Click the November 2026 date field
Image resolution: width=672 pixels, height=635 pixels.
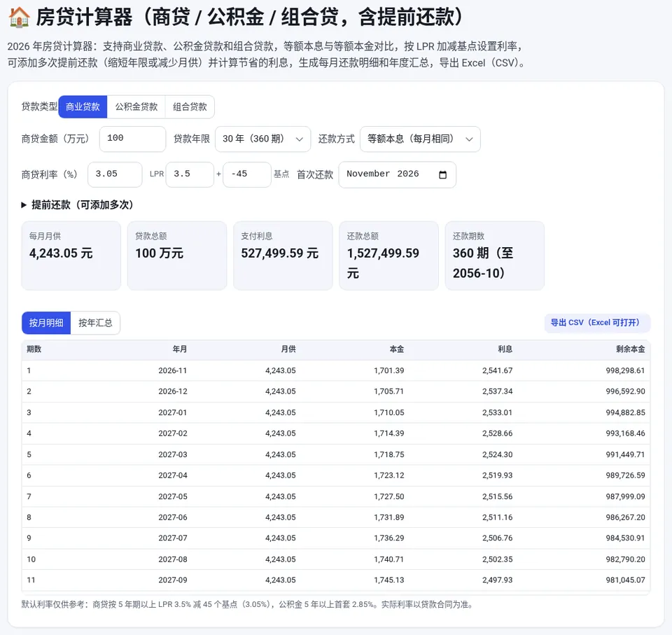pos(398,174)
